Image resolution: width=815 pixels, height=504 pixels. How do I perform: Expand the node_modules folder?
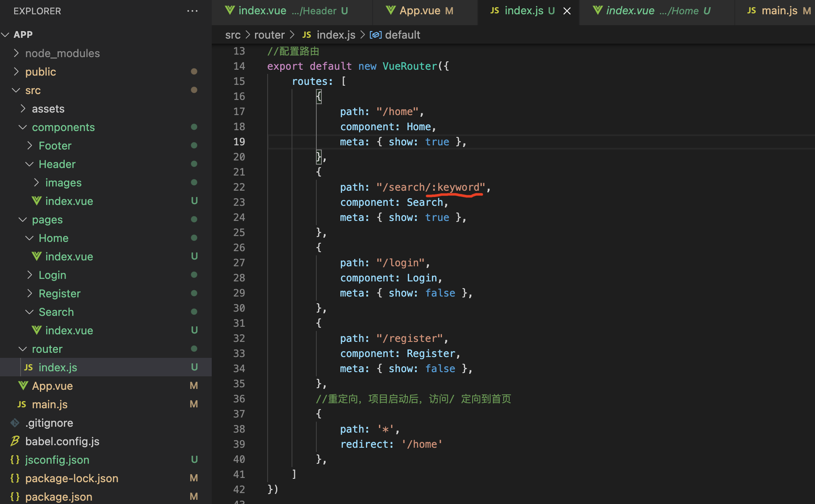[16, 53]
